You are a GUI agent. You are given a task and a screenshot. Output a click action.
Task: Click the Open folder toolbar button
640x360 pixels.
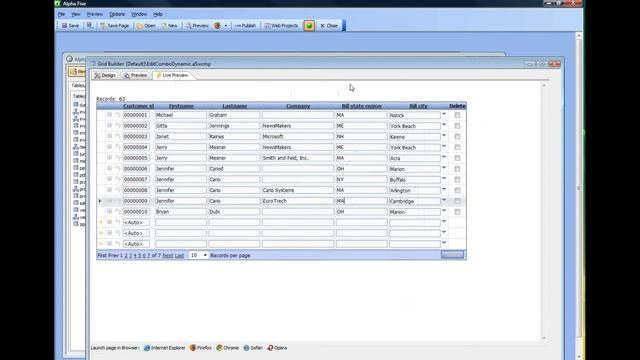146,26
